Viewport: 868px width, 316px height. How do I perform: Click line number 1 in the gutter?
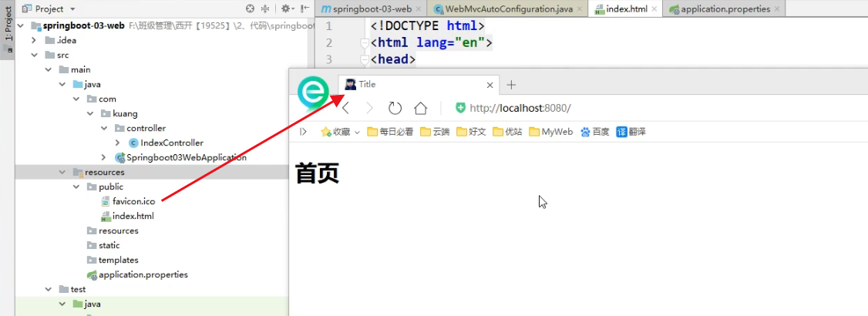(x=329, y=26)
